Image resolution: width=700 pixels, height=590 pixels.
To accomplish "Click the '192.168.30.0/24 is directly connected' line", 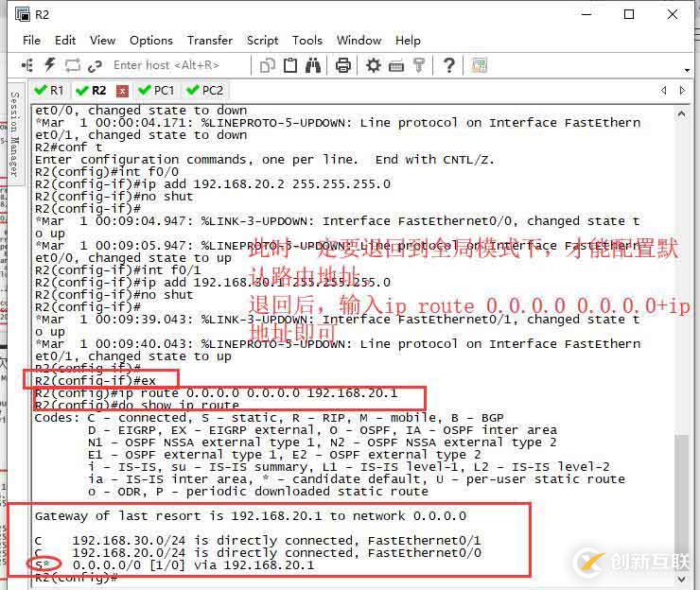I will click(x=258, y=541).
